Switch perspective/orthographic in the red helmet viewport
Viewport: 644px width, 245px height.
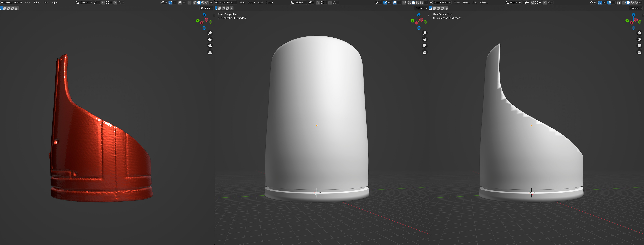point(210,52)
